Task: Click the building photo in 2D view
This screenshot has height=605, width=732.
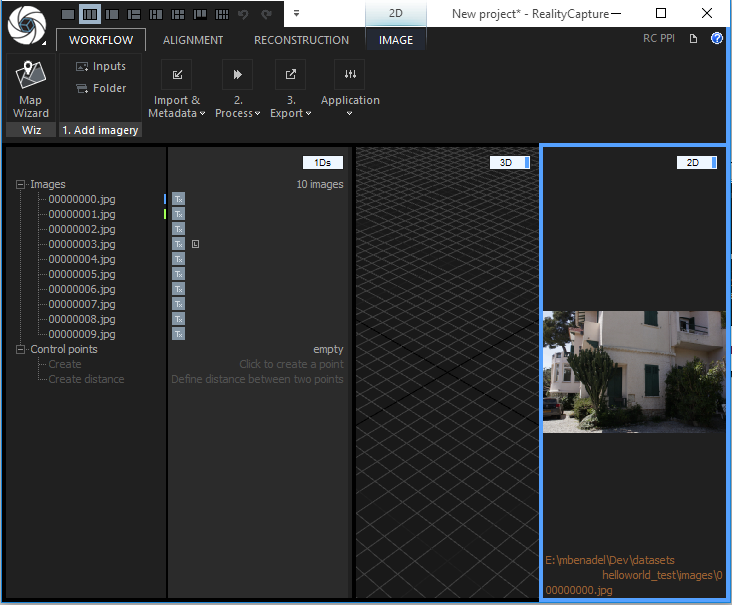Action: 633,371
